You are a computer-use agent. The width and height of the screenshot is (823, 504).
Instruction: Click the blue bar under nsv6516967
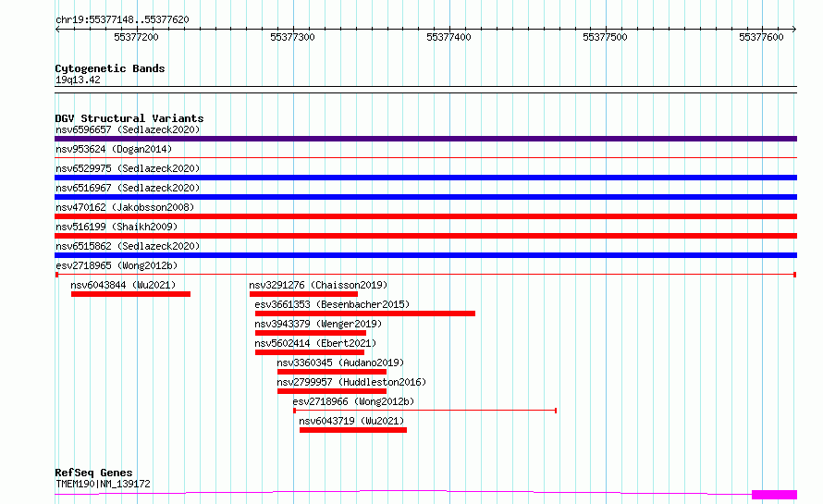pos(425,197)
